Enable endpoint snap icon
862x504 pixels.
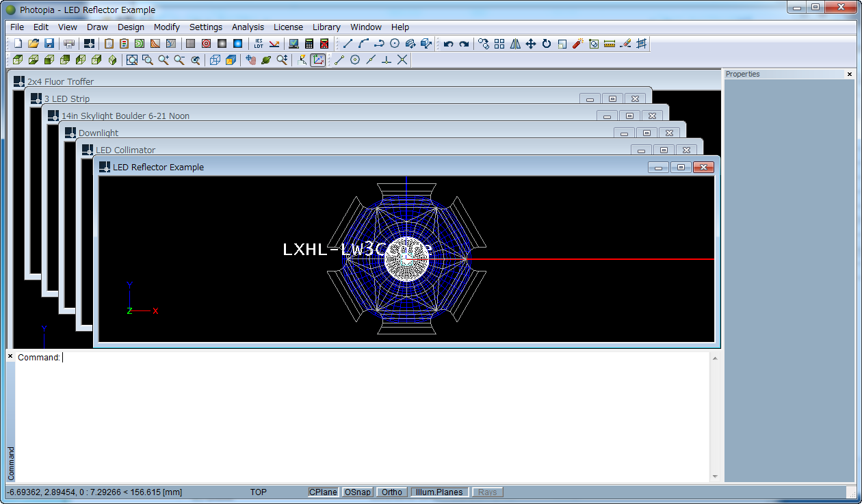339,60
